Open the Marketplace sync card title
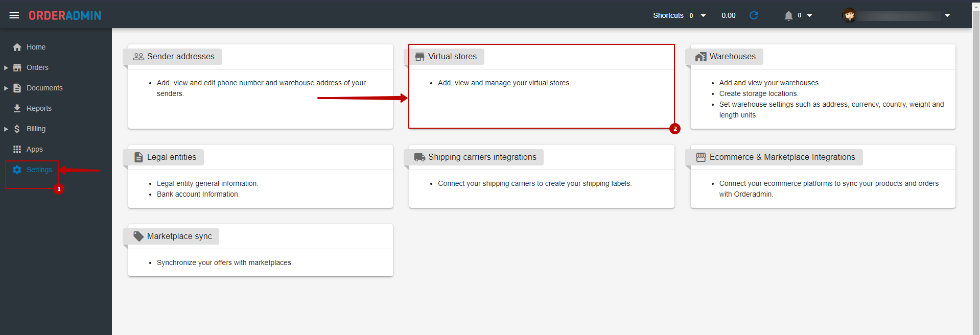980x335 pixels. (179, 236)
